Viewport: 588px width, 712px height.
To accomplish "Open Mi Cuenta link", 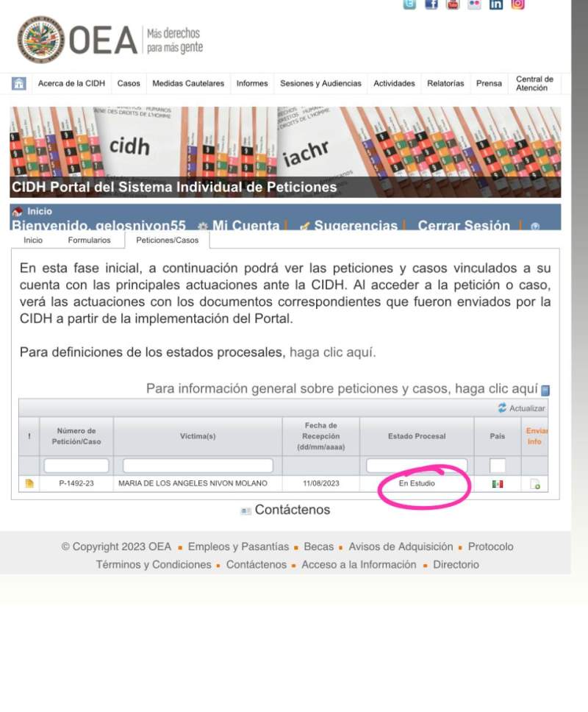I will 246,226.
